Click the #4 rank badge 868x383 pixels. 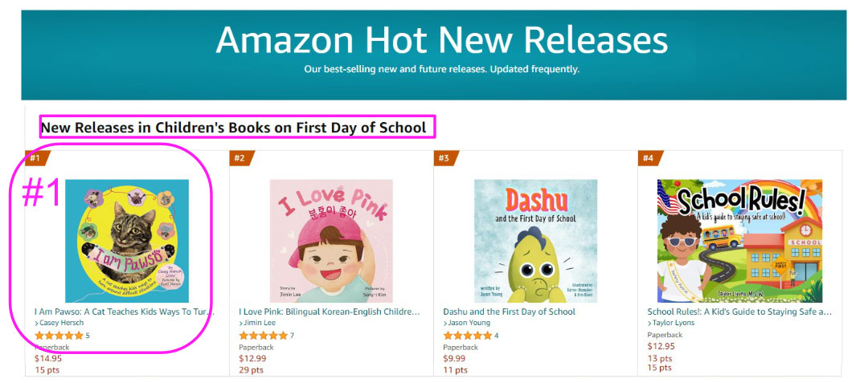(649, 157)
